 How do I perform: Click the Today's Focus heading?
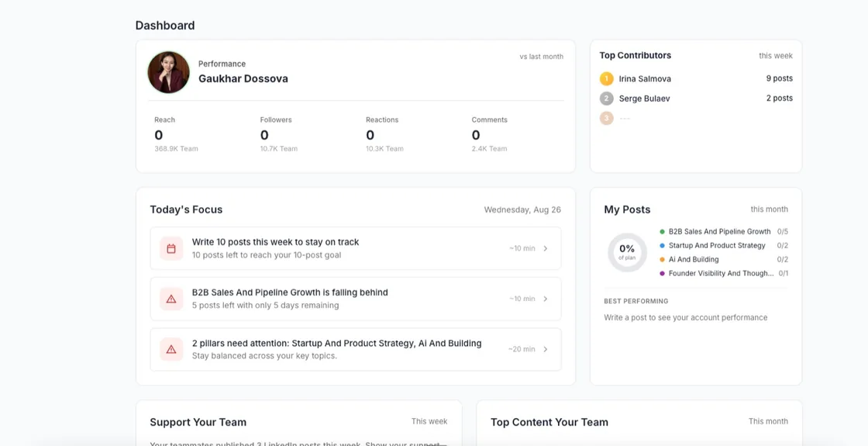186,209
